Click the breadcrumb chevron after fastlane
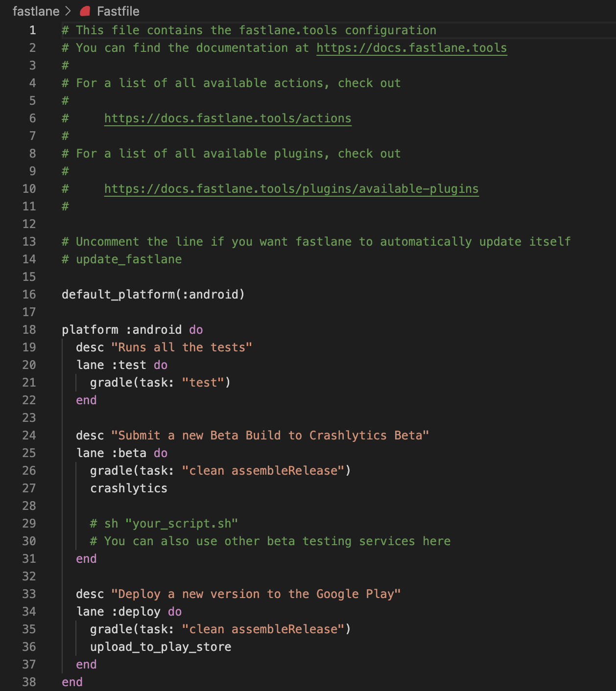Screen dimensions: 616x691 click(x=68, y=11)
